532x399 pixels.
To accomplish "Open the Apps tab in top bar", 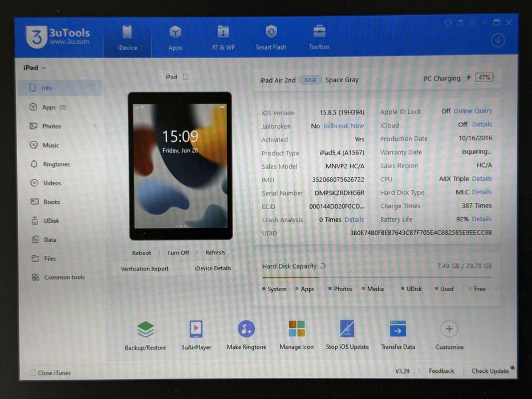I will tap(176, 38).
